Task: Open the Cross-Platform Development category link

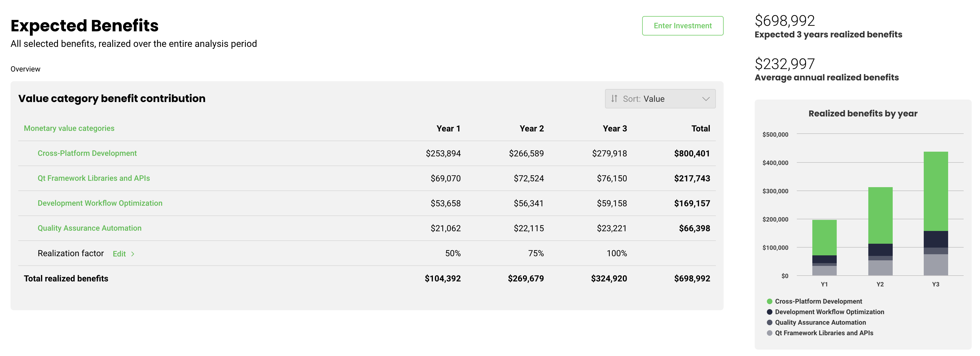Action: pos(87,153)
